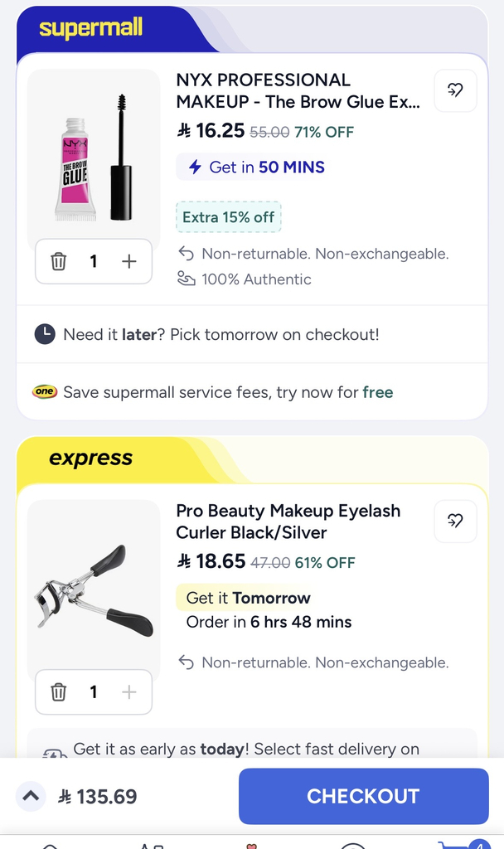Tap the supermall logo header

(x=91, y=28)
